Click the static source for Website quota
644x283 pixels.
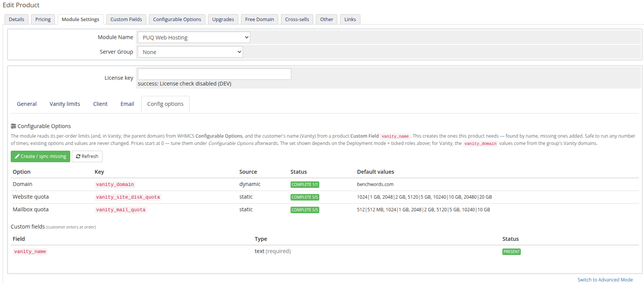pos(246,197)
